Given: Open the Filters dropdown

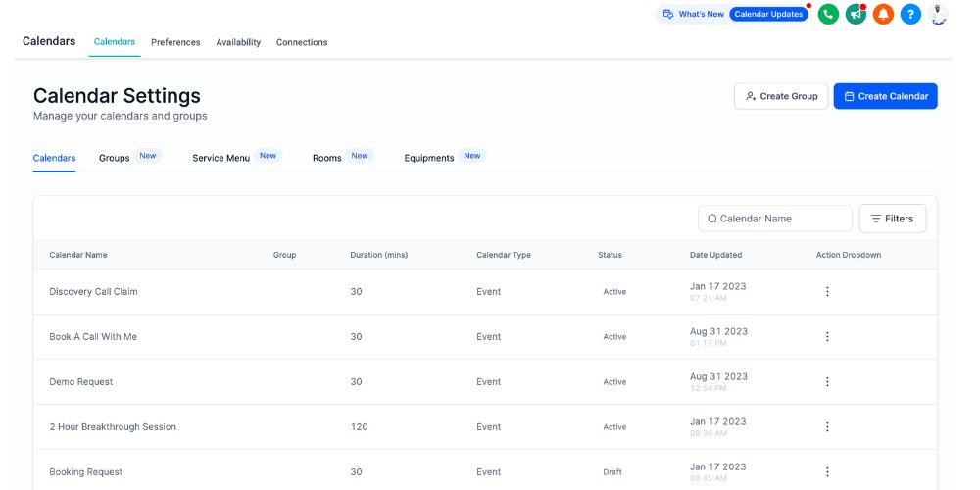Looking at the screenshot, I should coord(892,219).
